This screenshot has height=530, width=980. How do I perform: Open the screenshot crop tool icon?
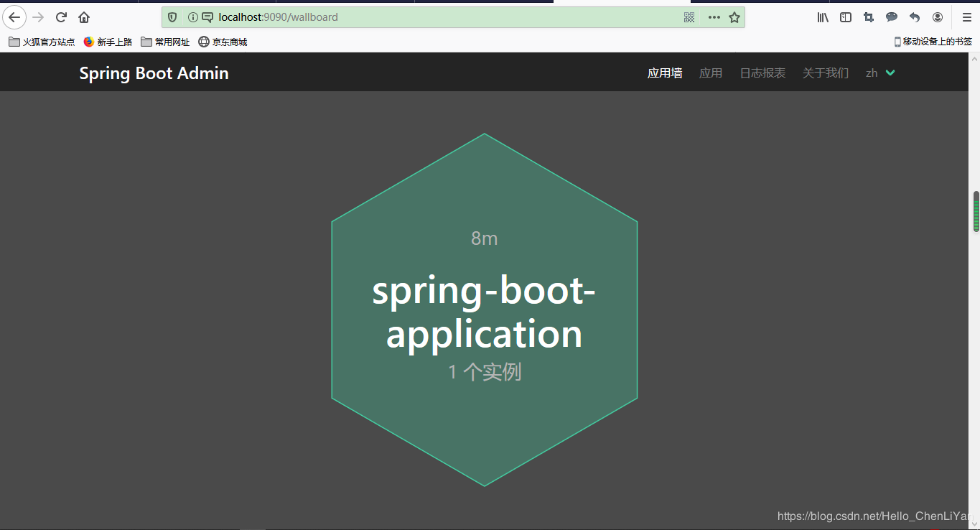(868, 17)
